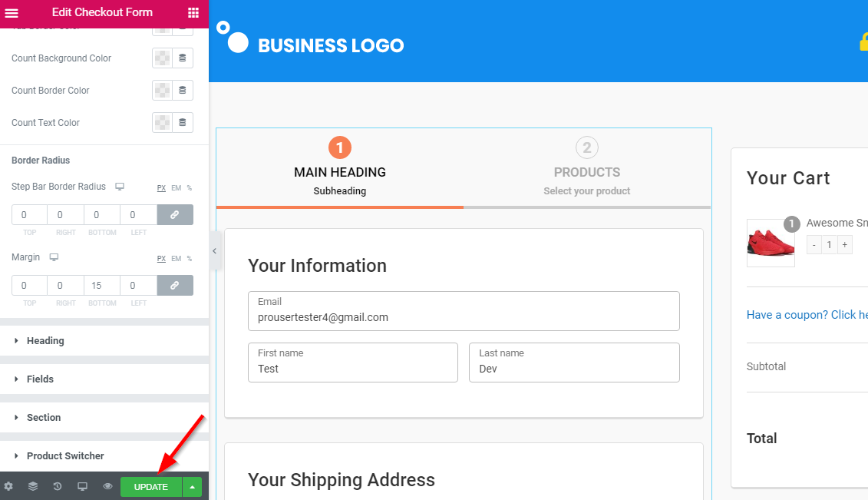Screen dimensions: 868x500
Task: Select % unit for Step Bar Border Radius
Action: pyautogui.click(x=190, y=187)
